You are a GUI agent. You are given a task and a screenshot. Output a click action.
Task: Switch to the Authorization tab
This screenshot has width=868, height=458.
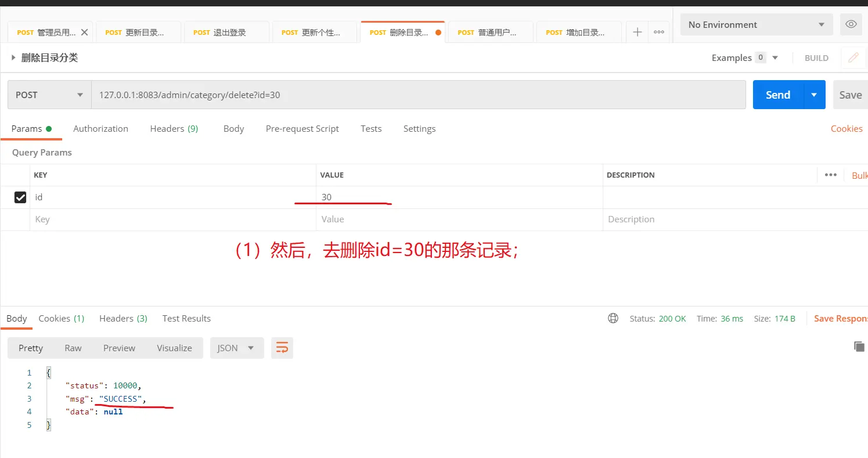pyautogui.click(x=100, y=129)
